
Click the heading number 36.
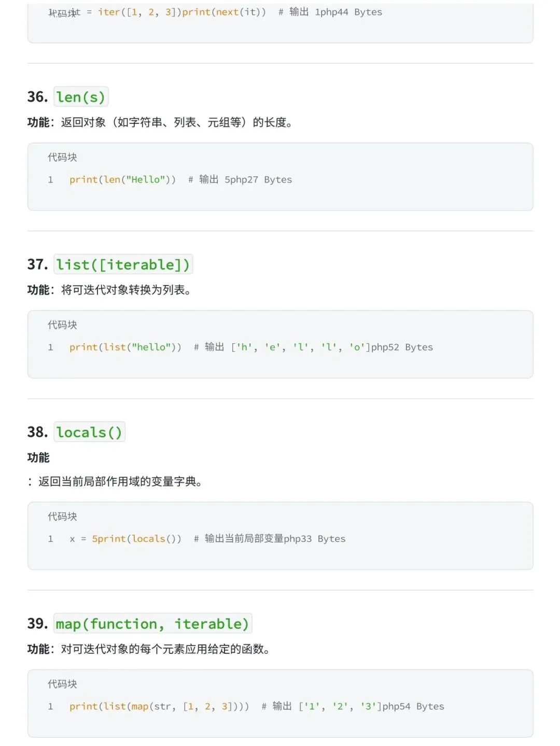click(37, 97)
